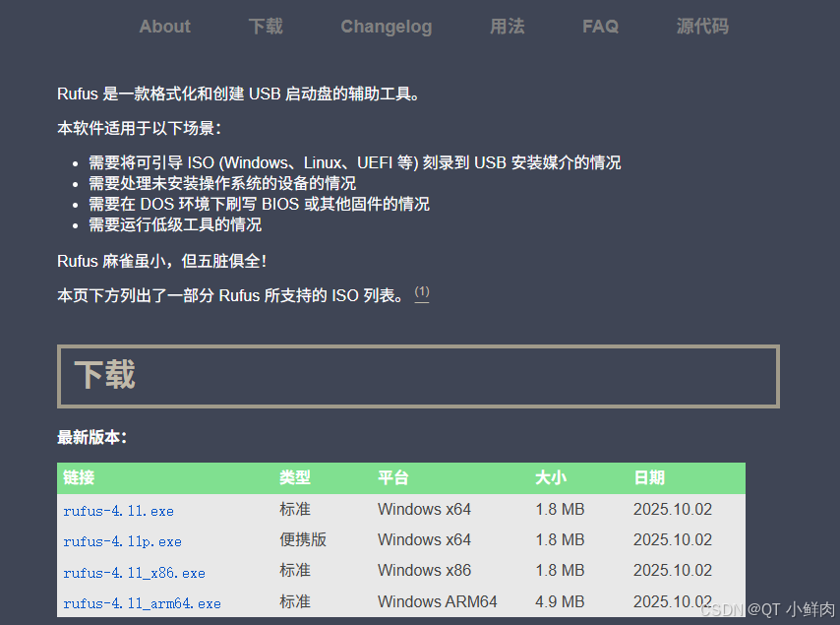Click the 需要运行低级工具的情况 bullet

[x=175, y=224]
